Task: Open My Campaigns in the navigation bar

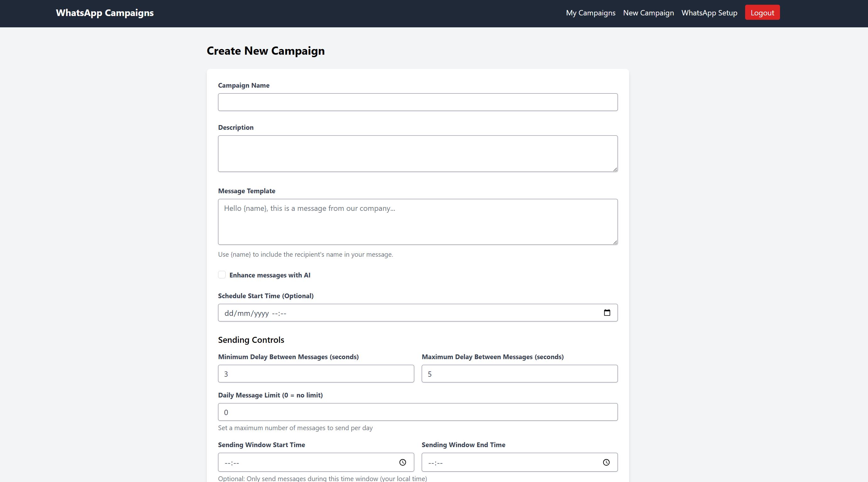Action: pos(591,13)
